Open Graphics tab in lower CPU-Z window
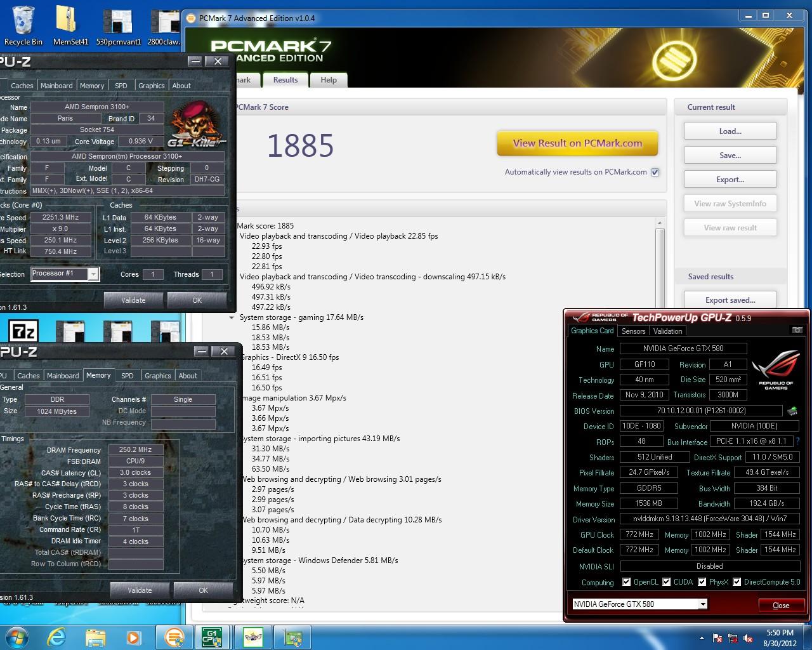This screenshot has width=812, height=650. 158,376
